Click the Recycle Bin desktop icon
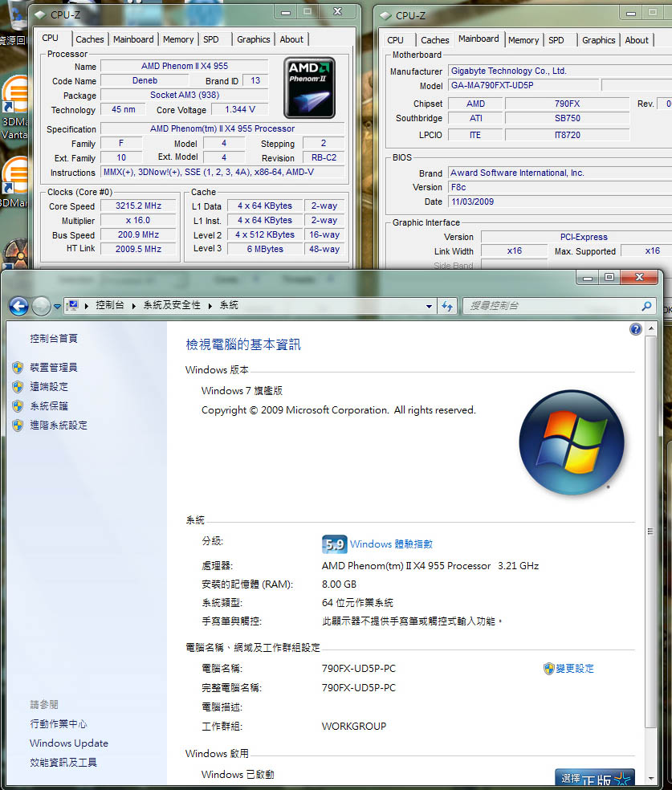The image size is (672, 790). point(15,22)
